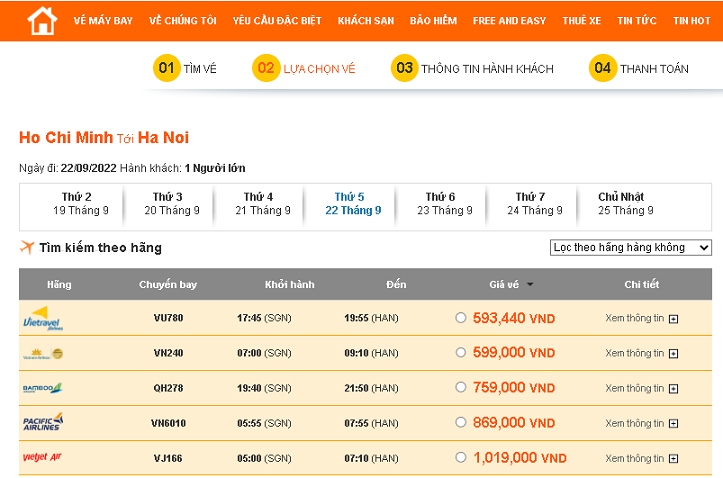Open the TIN HOT menu
The height and width of the screenshot is (478, 723).
coord(692,21)
